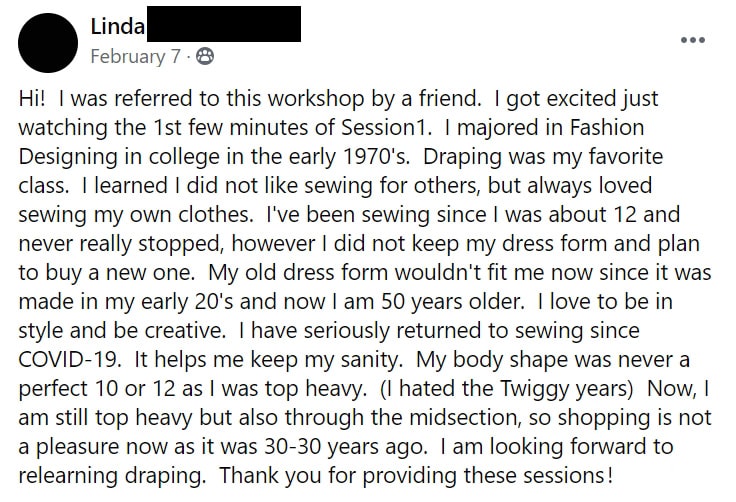
Task: Click 'Fashion' at end of second line
Action: tap(607, 128)
